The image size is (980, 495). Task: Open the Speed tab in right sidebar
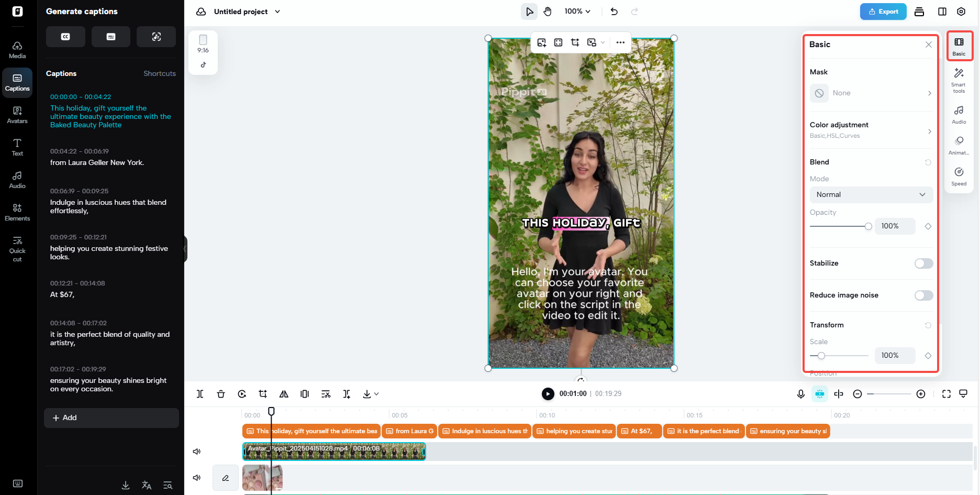(x=959, y=177)
